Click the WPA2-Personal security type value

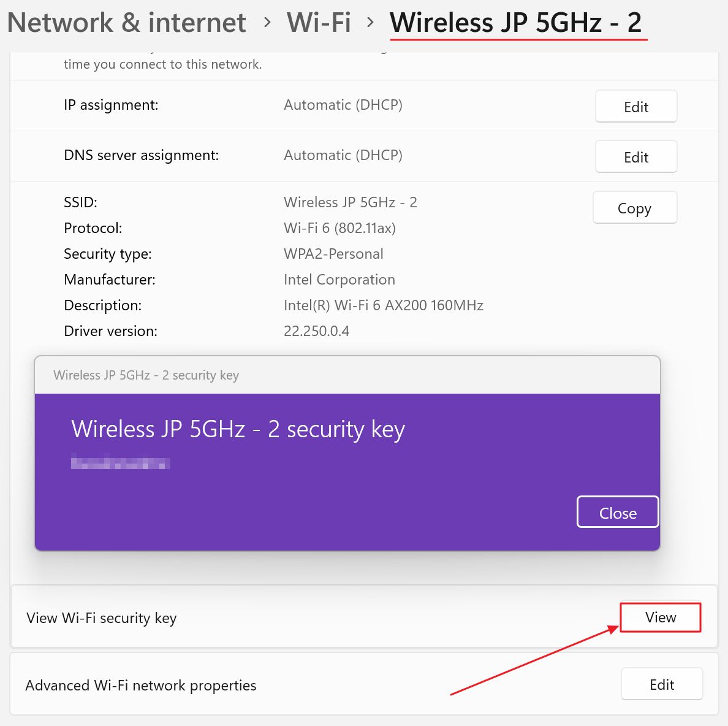pyautogui.click(x=333, y=254)
